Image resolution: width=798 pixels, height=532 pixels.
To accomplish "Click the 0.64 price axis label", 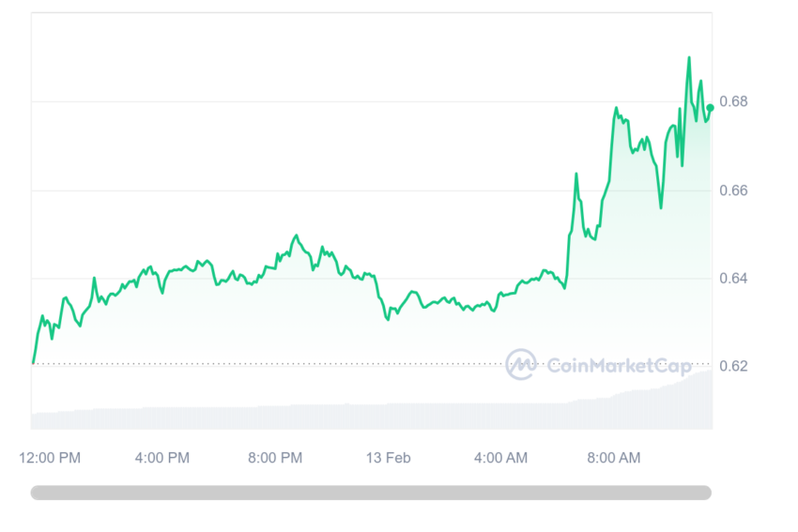I will click(x=733, y=279).
